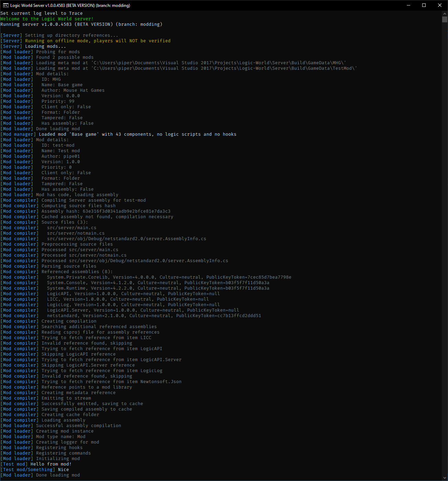Click the System.Private.CoreLib referenced assembly line
The image size is (448, 481).
169,277
